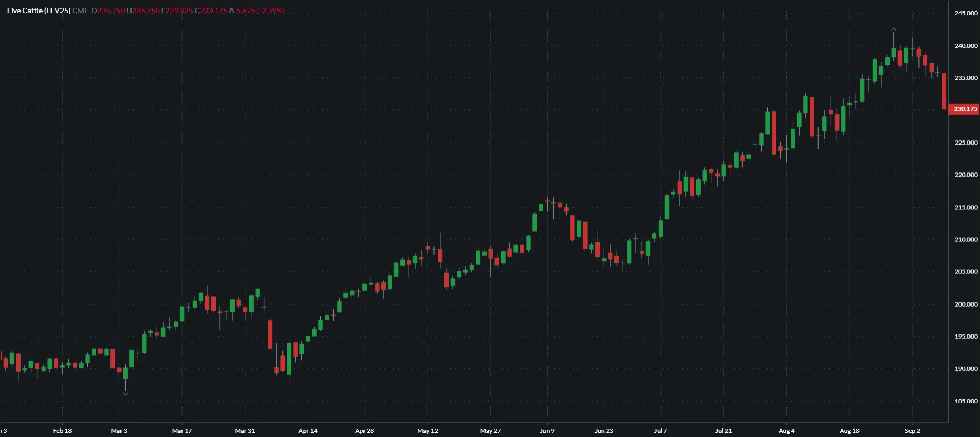Click the green high marker above the peak candle
The image size is (980, 437).
893,30
